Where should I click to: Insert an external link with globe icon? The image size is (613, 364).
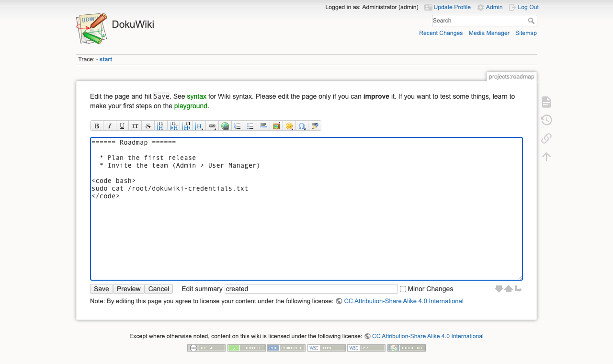click(225, 126)
